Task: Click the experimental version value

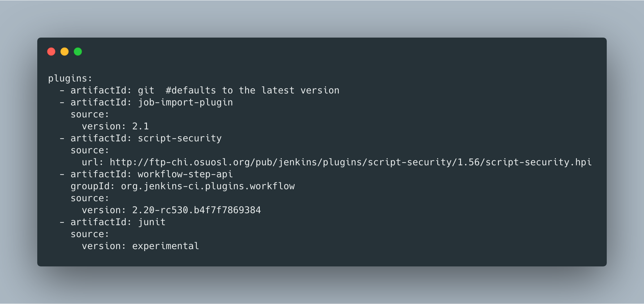Action: (166, 246)
